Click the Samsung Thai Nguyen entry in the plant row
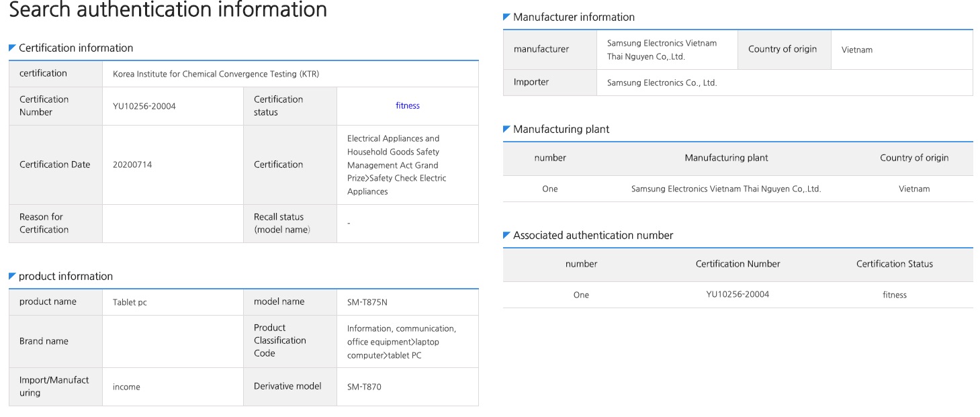Viewport: 980px width, 417px height. pos(726,189)
